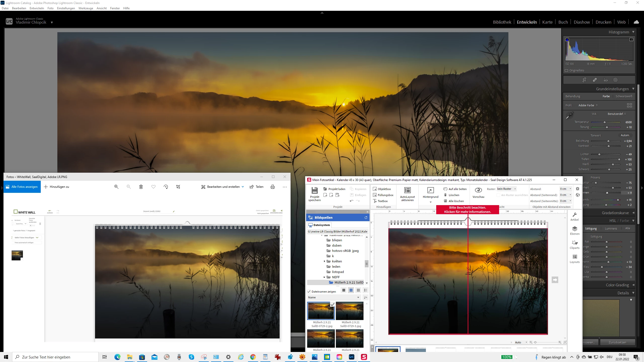Open the Cliparts sidebar panel
Screen dimensions: 644x362
(575, 244)
